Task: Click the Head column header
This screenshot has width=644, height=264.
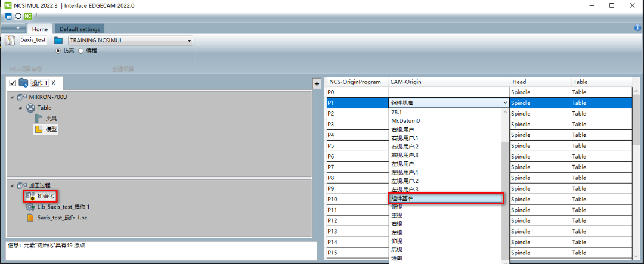Action: [x=540, y=82]
